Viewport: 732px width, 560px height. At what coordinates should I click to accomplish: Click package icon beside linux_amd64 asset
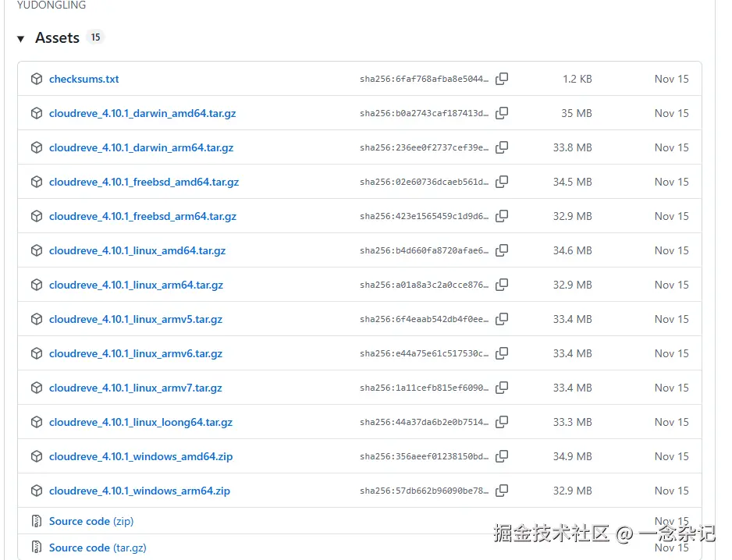[x=37, y=250]
